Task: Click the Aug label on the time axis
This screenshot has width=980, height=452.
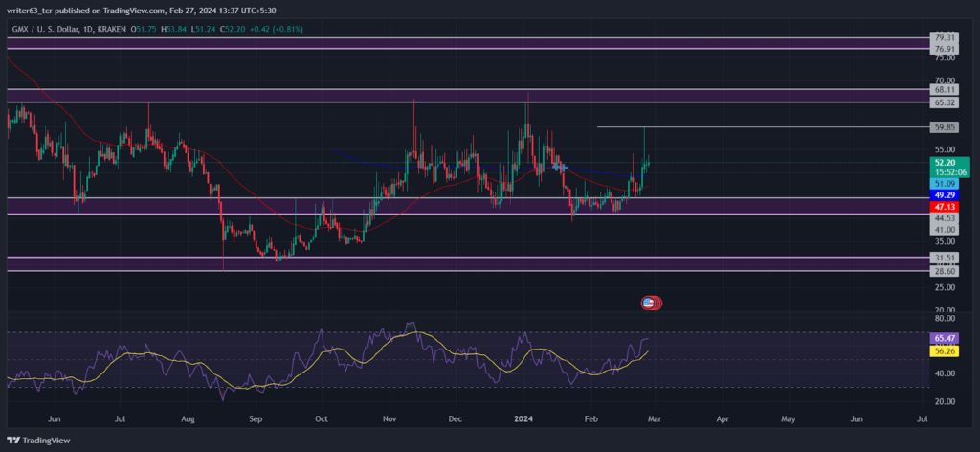Action: (x=189, y=418)
